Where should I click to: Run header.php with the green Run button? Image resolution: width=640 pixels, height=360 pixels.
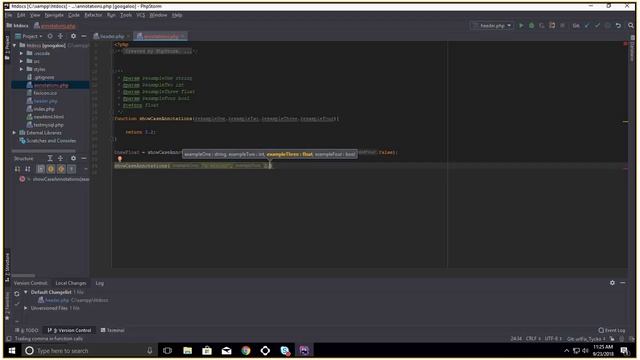pyautogui.click(x=521, y=25)
